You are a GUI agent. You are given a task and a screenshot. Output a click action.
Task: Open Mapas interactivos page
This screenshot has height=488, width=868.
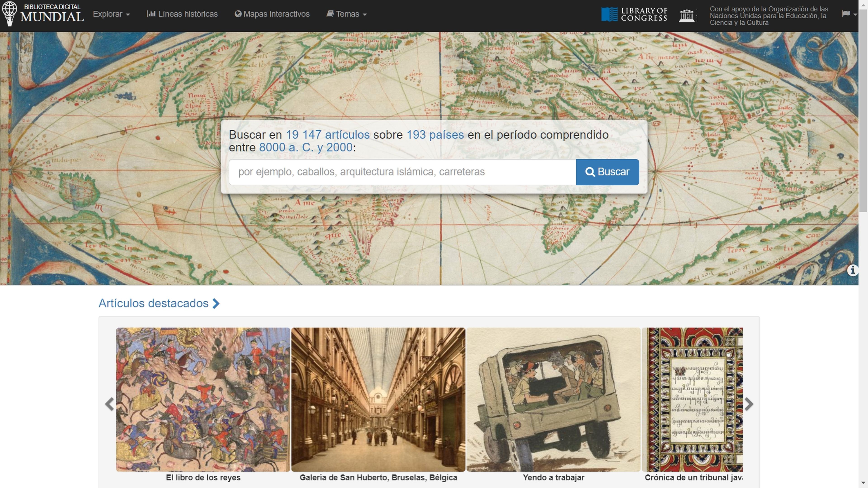[272, 14]
